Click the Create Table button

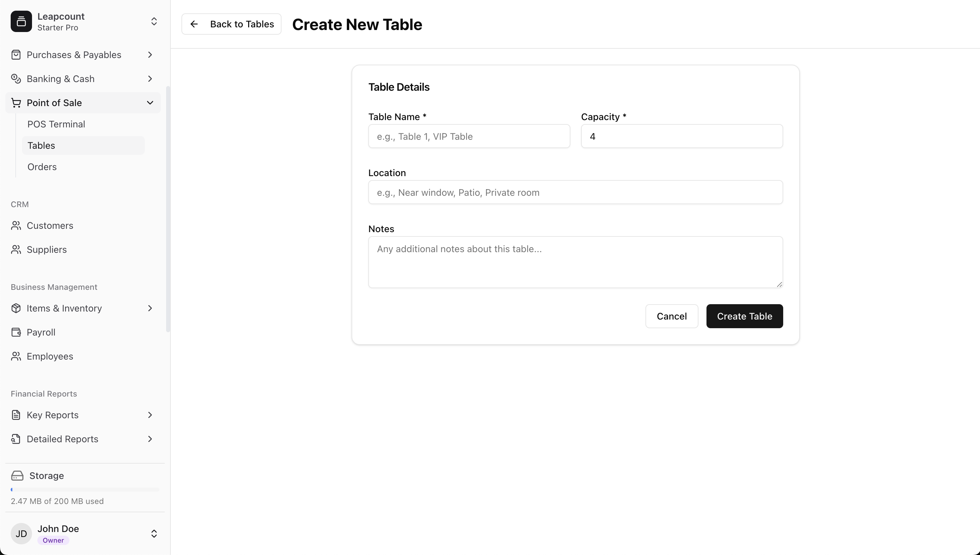745,317
